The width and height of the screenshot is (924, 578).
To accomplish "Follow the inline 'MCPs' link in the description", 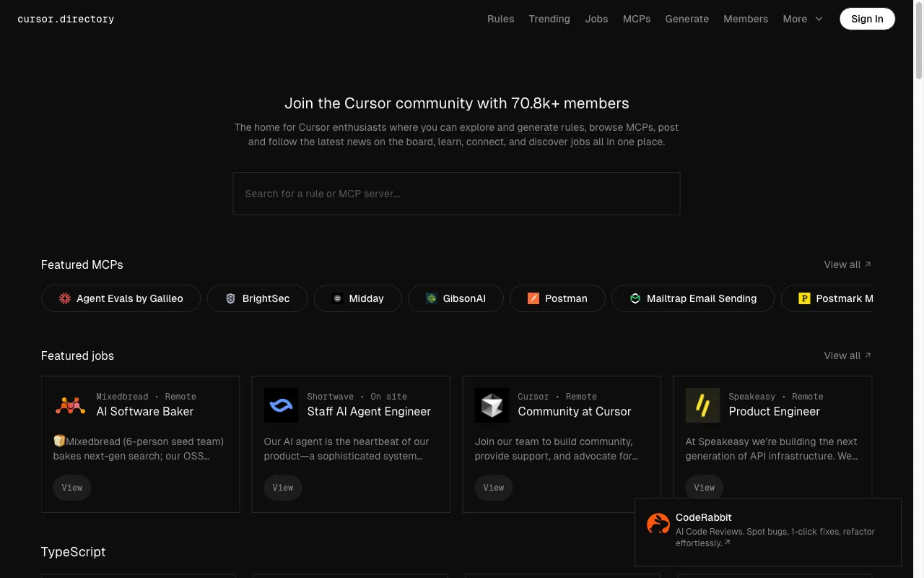I will click(640, 127).
